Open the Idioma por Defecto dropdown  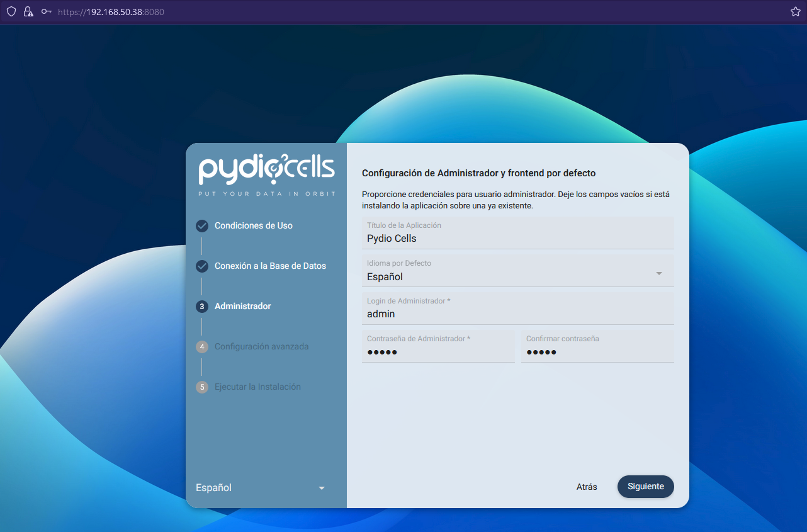click(518, 271)
